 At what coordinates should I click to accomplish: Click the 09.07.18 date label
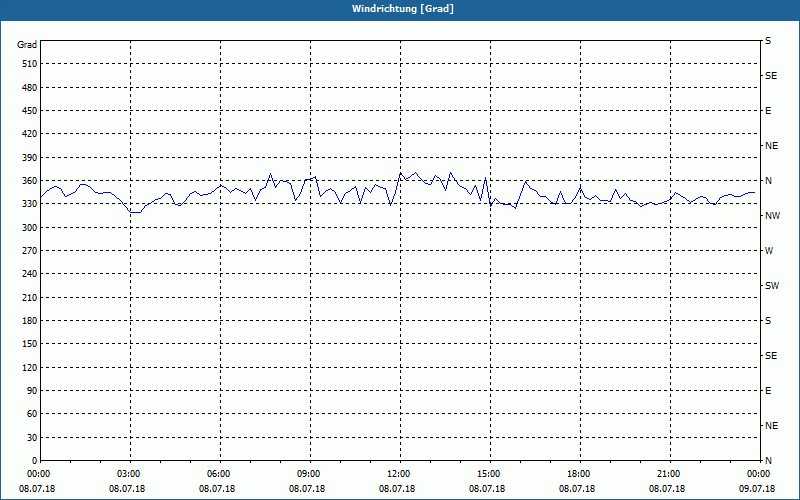[757, 489]
